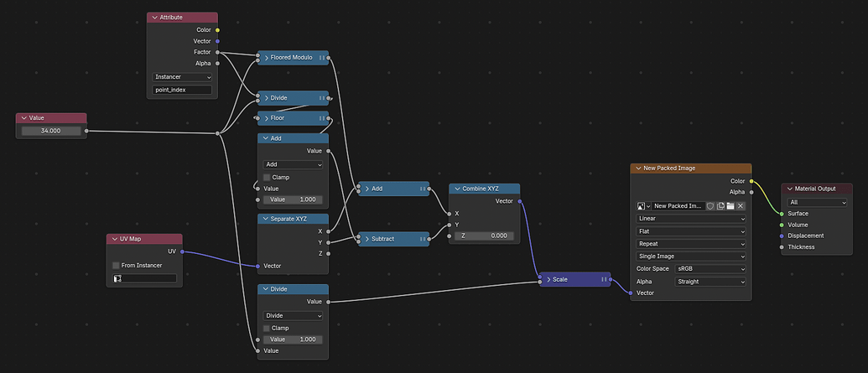Screen dimensions: 868x373
Task: Click the Separate XYZ Vector input socket
Action: pyautogui.click(x=257, y=267)
